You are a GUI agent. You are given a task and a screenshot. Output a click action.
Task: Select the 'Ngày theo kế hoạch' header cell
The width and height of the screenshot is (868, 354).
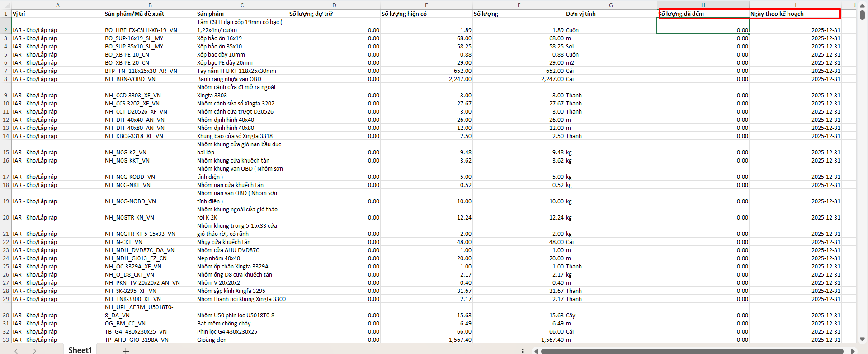tap(795, 14)
